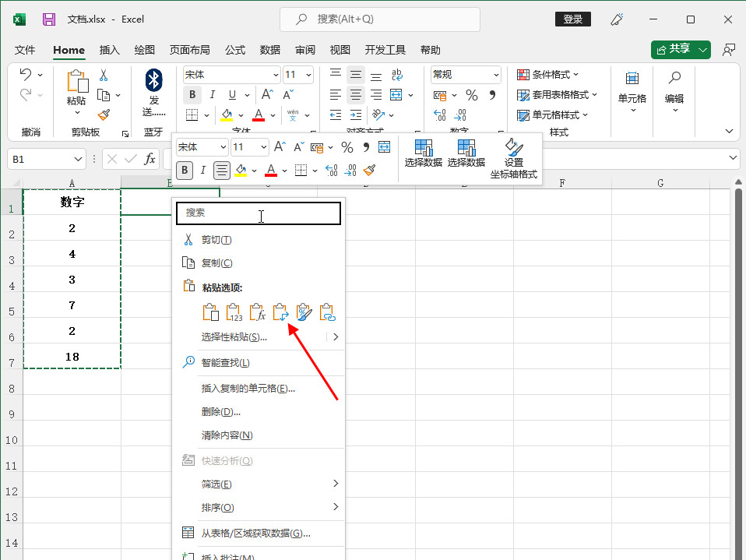The width and height of the screenshot is (746, 560).
Task: Expand the Name Box dropdown arrow
Action: 78,159
